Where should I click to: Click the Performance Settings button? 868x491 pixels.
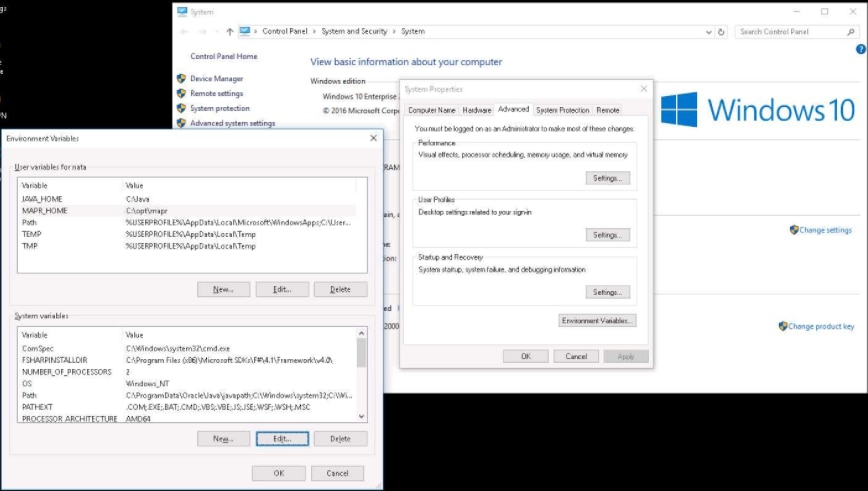pos(607,178)
